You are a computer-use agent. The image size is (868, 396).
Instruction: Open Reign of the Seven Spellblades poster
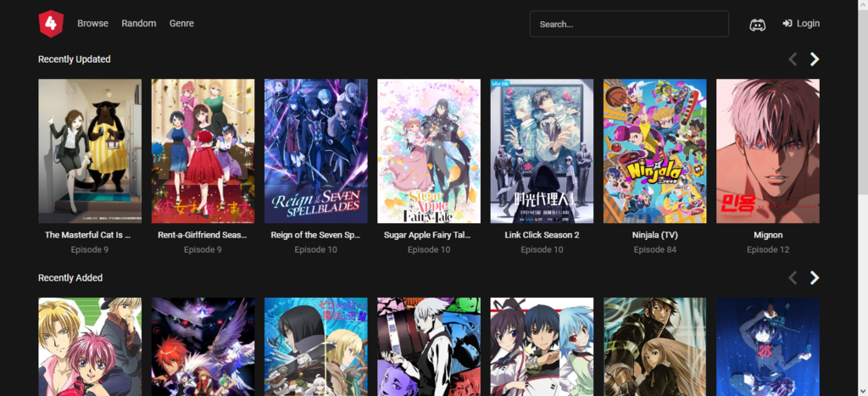[316, 151]
